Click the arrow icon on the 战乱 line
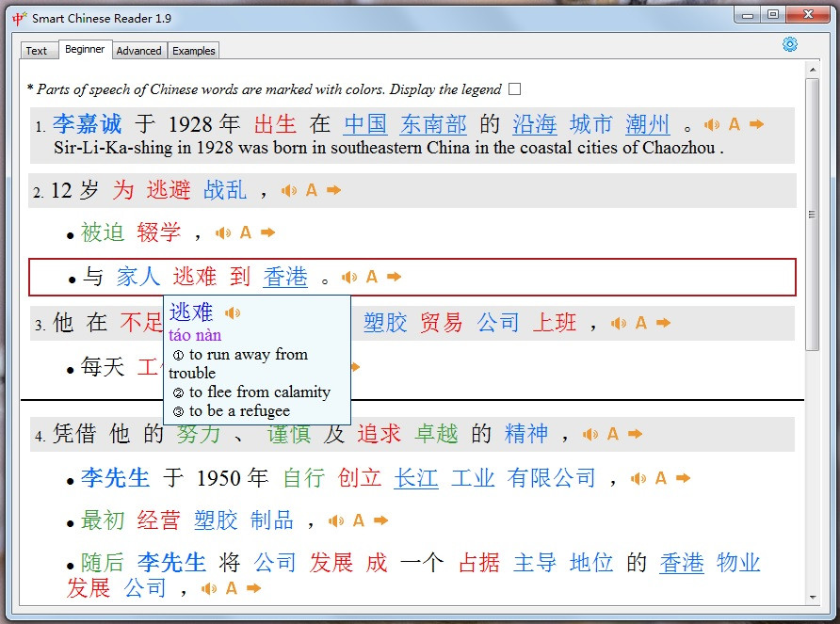The width and height of the screenshot is (840, 624). pyautogui.click(x=333, y=190)
